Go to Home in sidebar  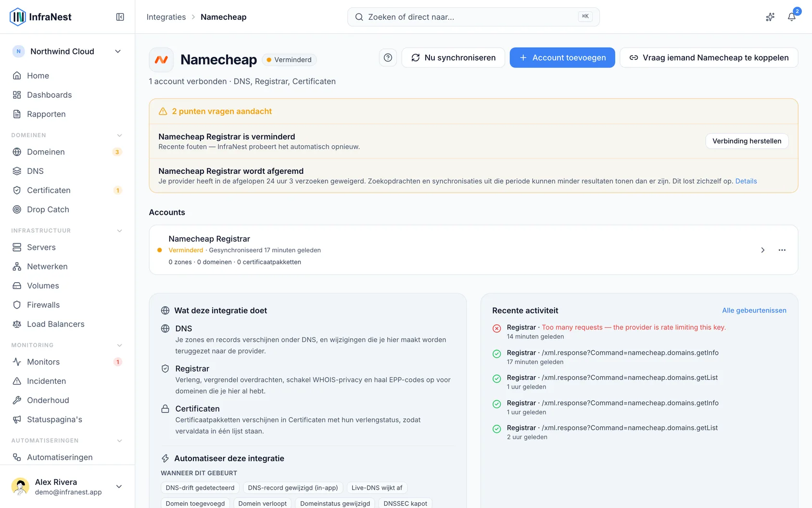click(x=67, y=76)
